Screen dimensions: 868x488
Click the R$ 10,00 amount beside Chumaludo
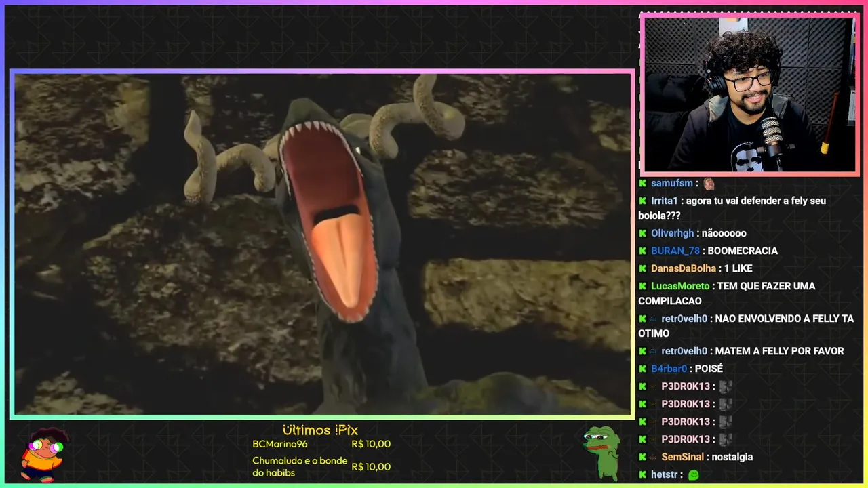(371, 466)
